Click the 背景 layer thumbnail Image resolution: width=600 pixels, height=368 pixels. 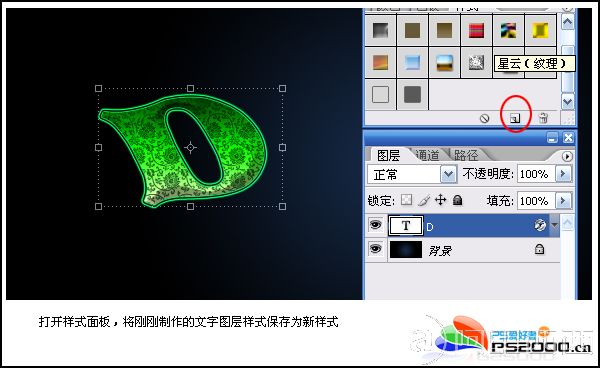click(x=406, y=249)
